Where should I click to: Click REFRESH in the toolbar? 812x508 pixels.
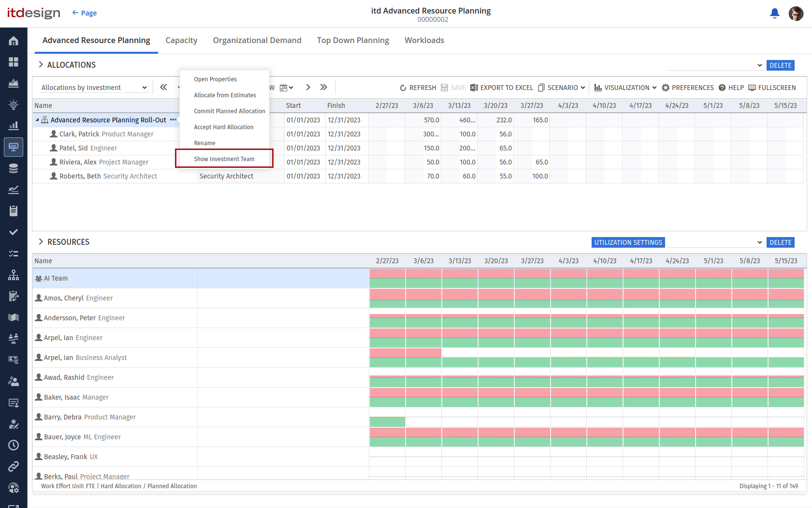[418, 88]
